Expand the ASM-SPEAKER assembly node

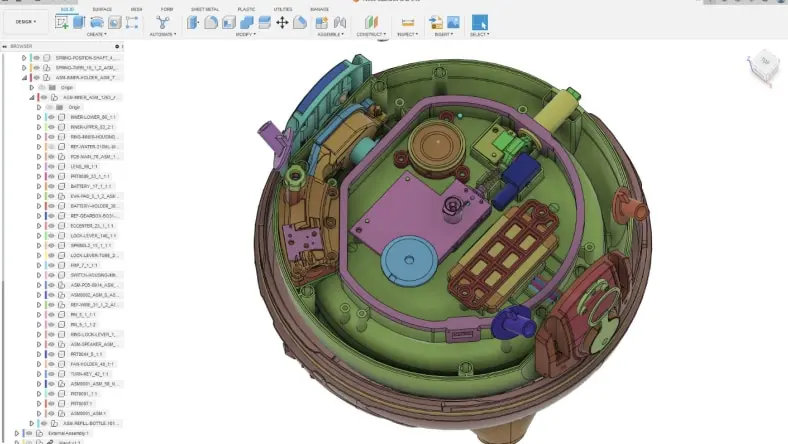39,344
